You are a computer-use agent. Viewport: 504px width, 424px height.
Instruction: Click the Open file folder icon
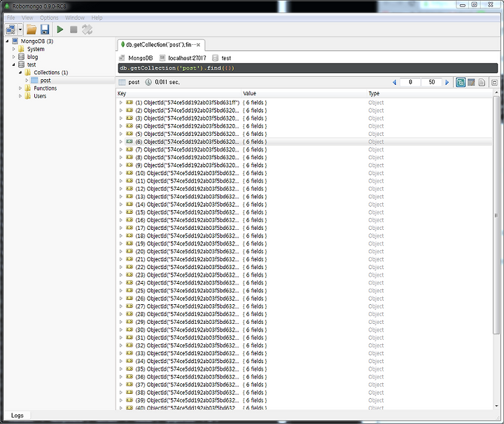(x=31, y=29)
